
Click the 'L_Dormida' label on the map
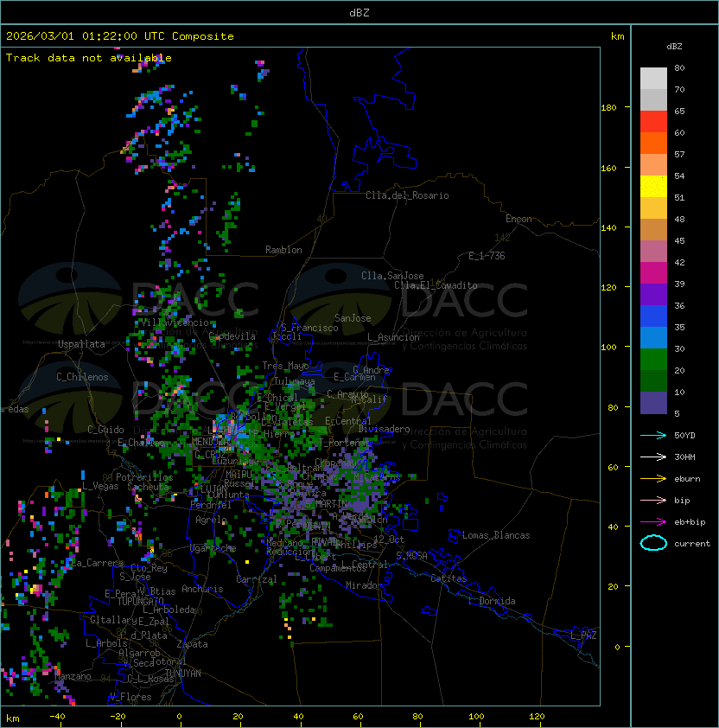(492, 601)
